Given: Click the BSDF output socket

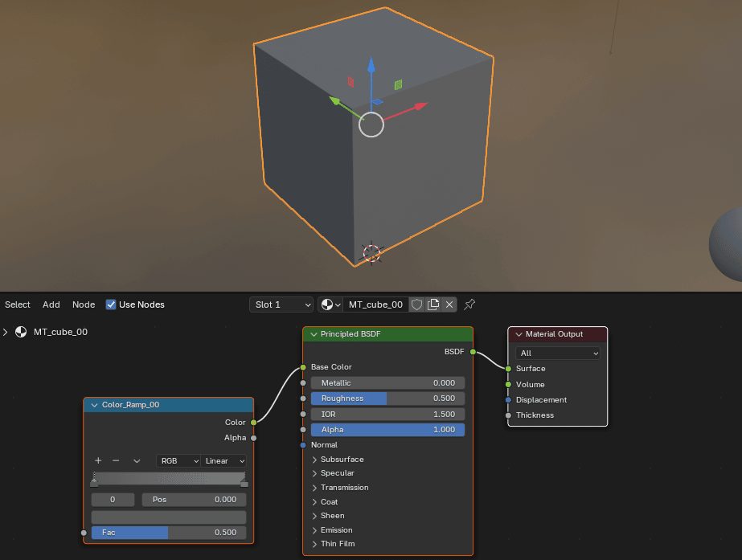Looking at the screenshot, I should tap(473, 352).
